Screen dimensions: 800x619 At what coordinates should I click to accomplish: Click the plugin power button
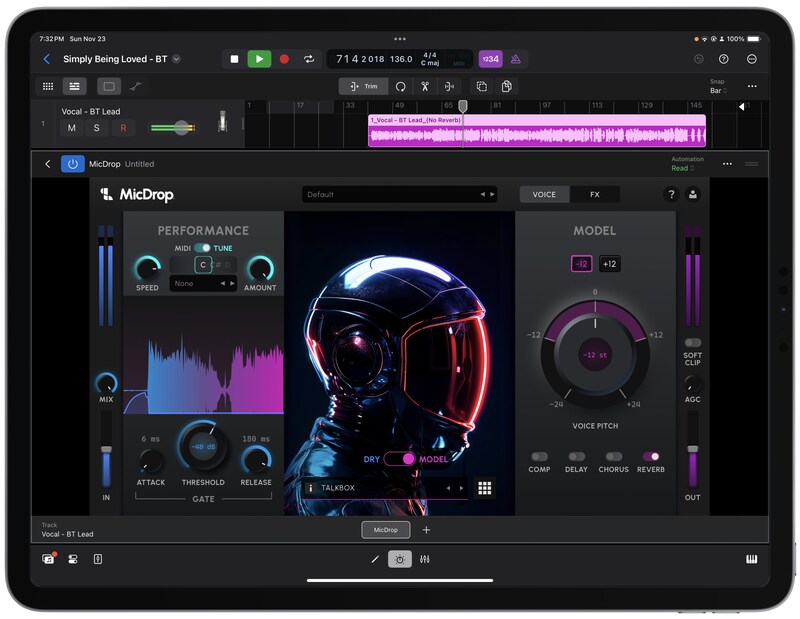[72, 164]
